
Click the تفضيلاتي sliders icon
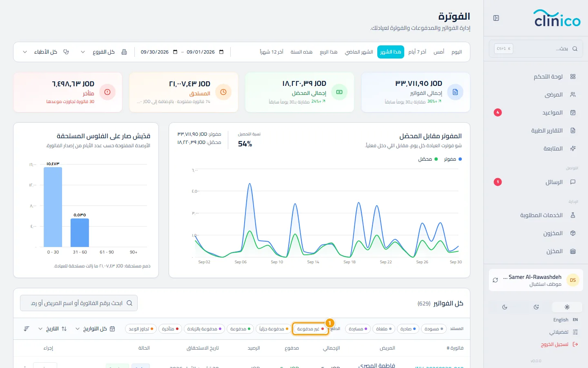coord(575,332)
